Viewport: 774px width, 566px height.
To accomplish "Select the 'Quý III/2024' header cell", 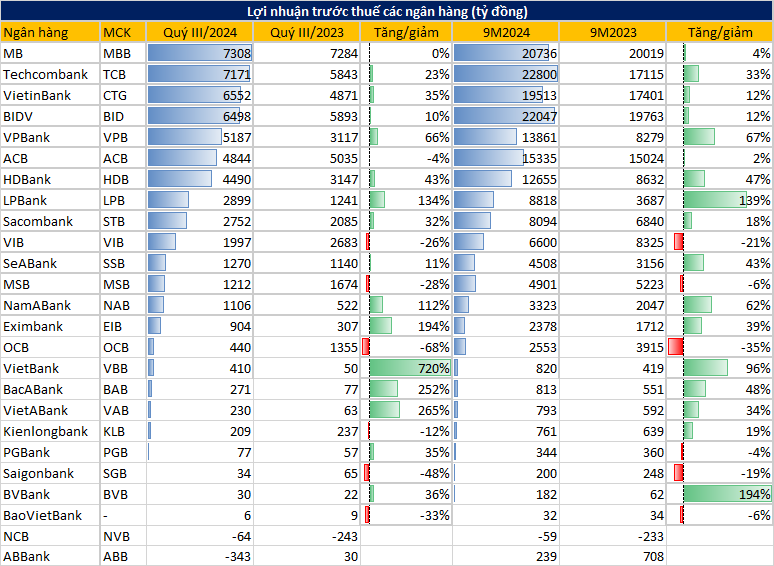I will click(x=200, y=33).
